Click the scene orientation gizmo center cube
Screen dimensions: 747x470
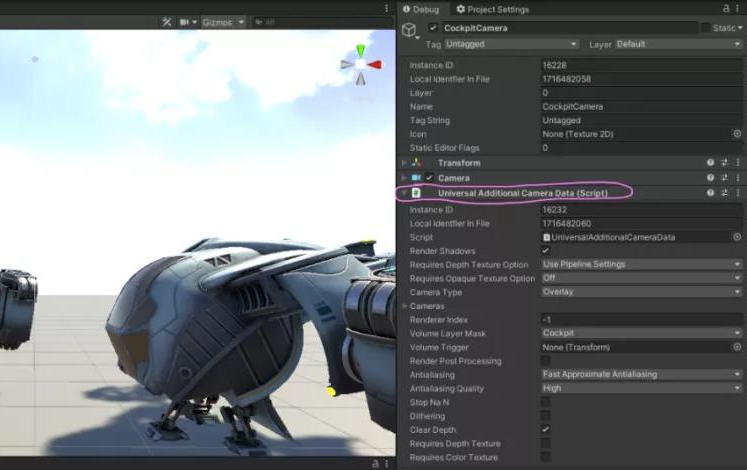tap(361, 64)
